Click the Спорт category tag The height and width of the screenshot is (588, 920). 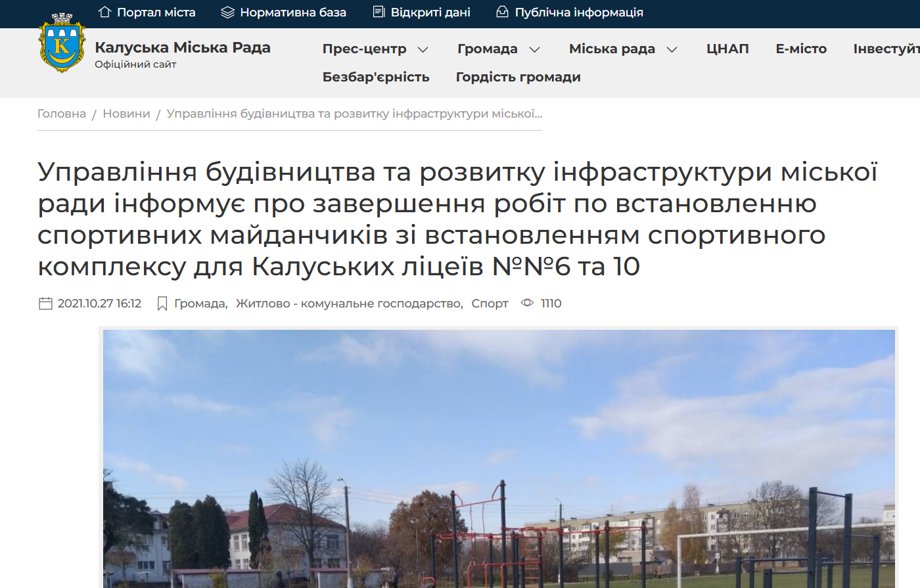(490, 304)
